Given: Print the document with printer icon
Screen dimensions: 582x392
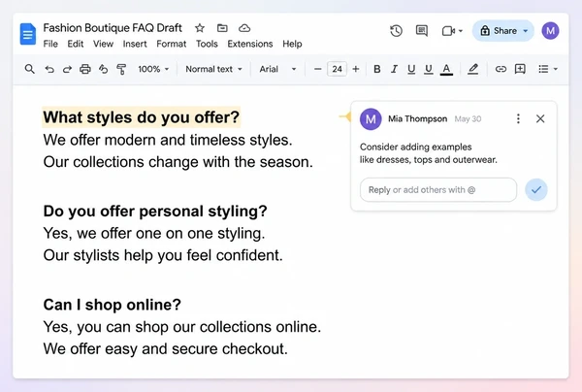Looking at the screenshot, I should pyautogui.click(x=85, y=69).
